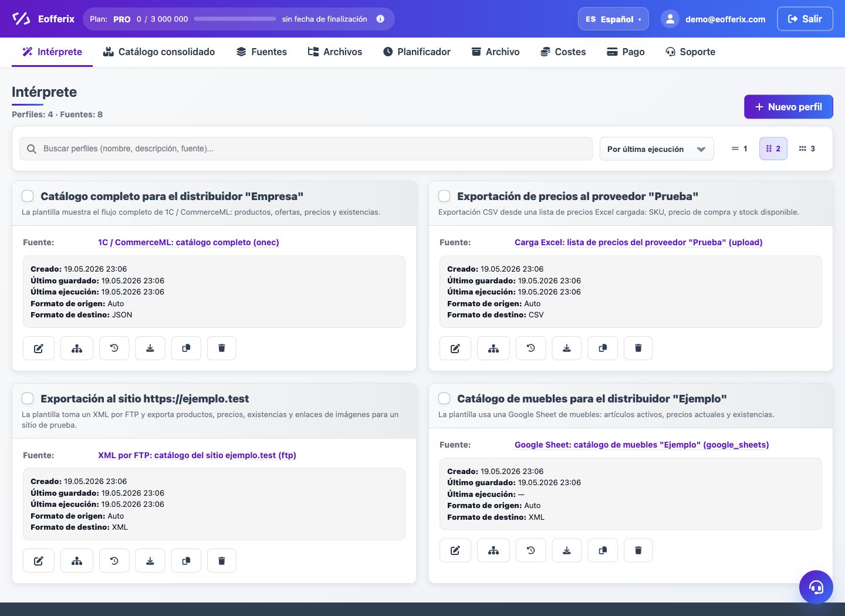Open the Fuentes tab
This screenshot has width=845, height=616.
pyautogui.click(x=262, y=52)
